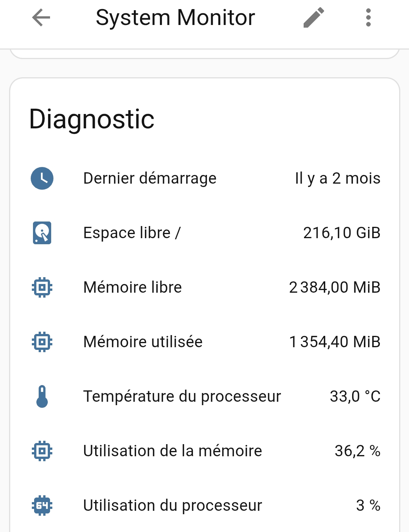This screenshot has width=409, height=532.
Task: Tap the back arrow icon
Action: (x=41, y=18)
